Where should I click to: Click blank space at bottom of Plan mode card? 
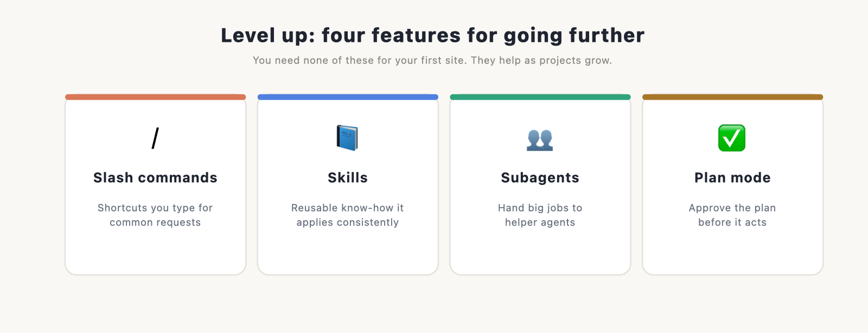pos(732,252)
